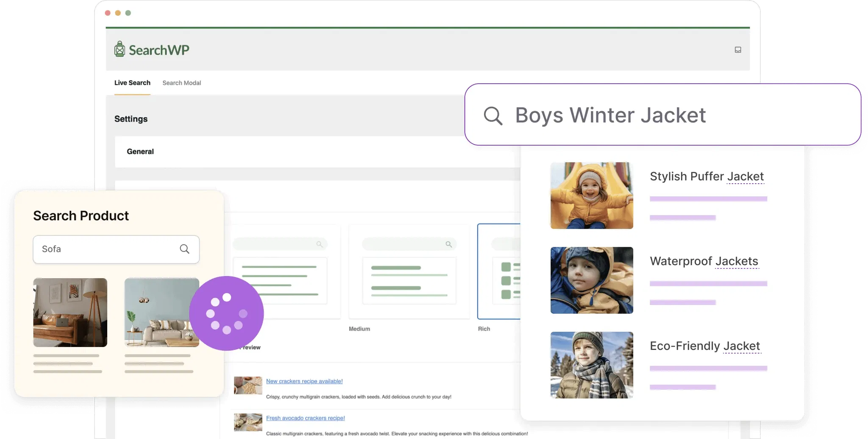
Task: Click the Eco-Friendly Jacket product image
Action: pos(592,365)
